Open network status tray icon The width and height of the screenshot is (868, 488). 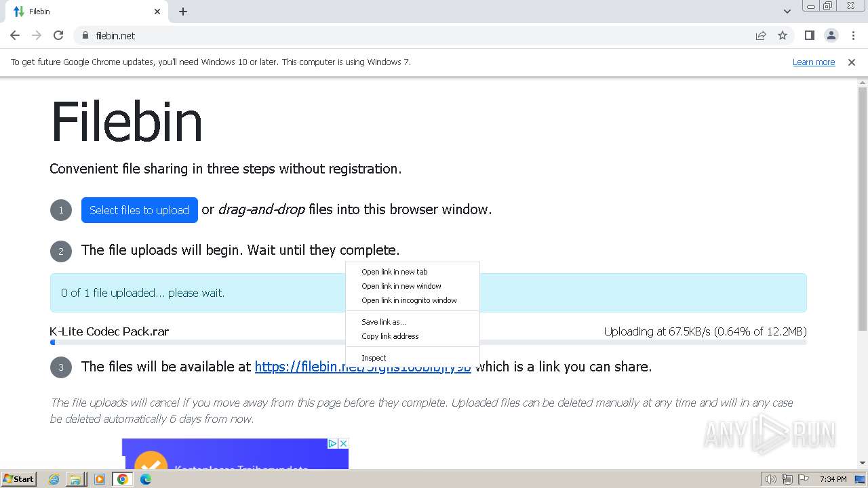(787, 479)
